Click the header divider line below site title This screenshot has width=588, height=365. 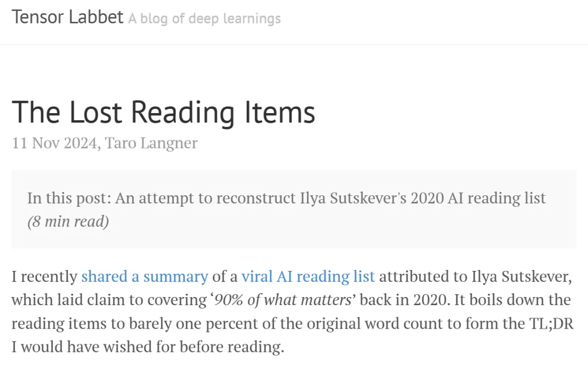294,44
